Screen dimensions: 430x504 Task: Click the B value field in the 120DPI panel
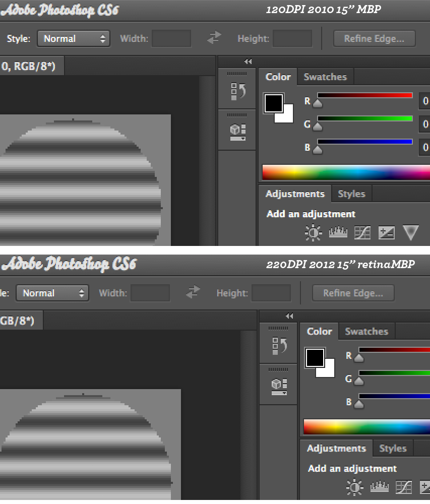coord(424,147)
